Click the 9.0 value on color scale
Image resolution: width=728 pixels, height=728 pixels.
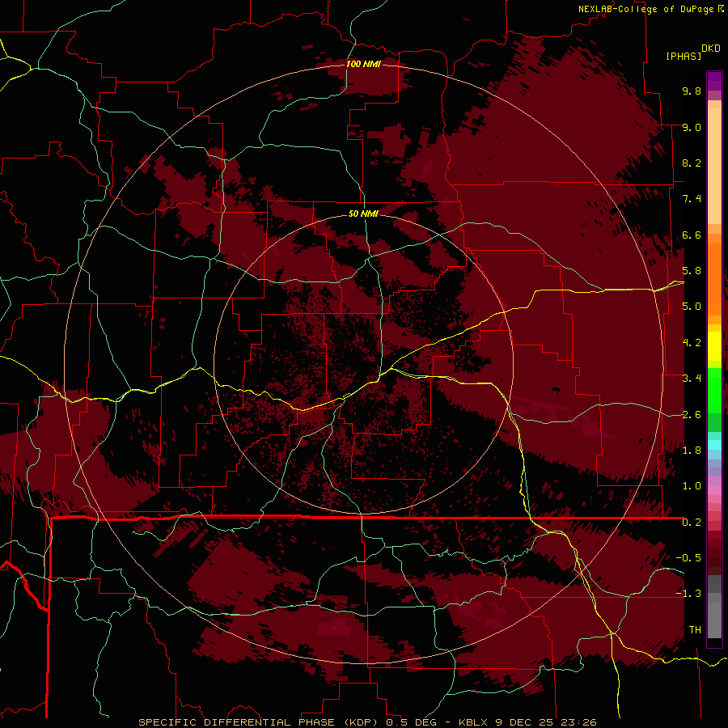click(692, 127)
